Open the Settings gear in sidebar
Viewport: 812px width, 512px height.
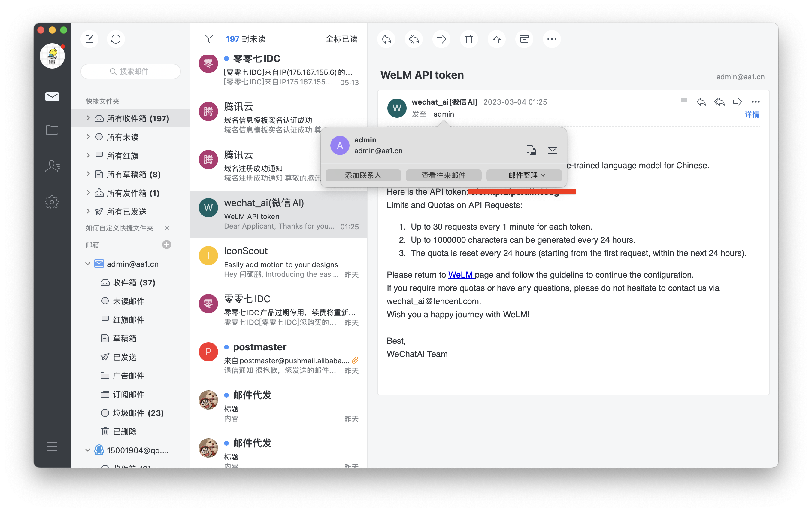tap(52, 202)
